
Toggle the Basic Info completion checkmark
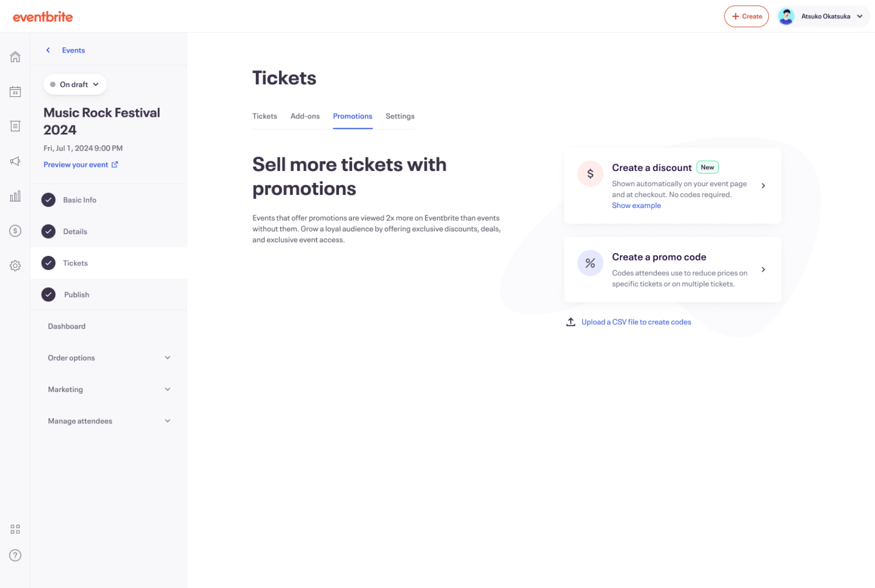click(48, 199)
